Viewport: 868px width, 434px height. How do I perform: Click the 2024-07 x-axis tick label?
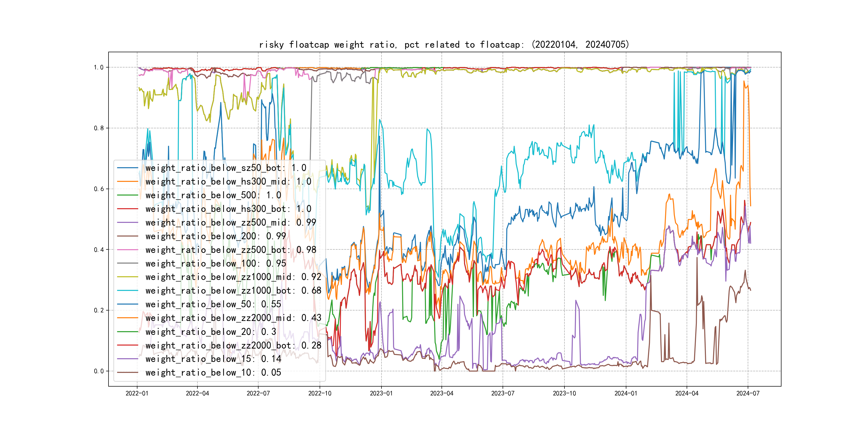(x=748, y=393)
